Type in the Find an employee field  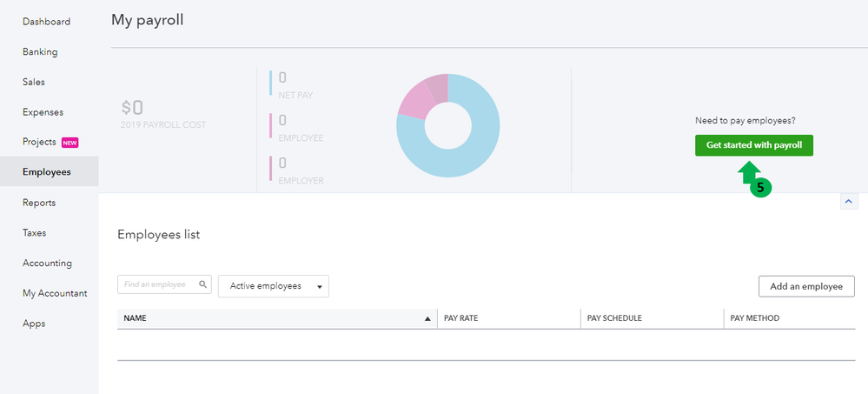tap(159, 284)
